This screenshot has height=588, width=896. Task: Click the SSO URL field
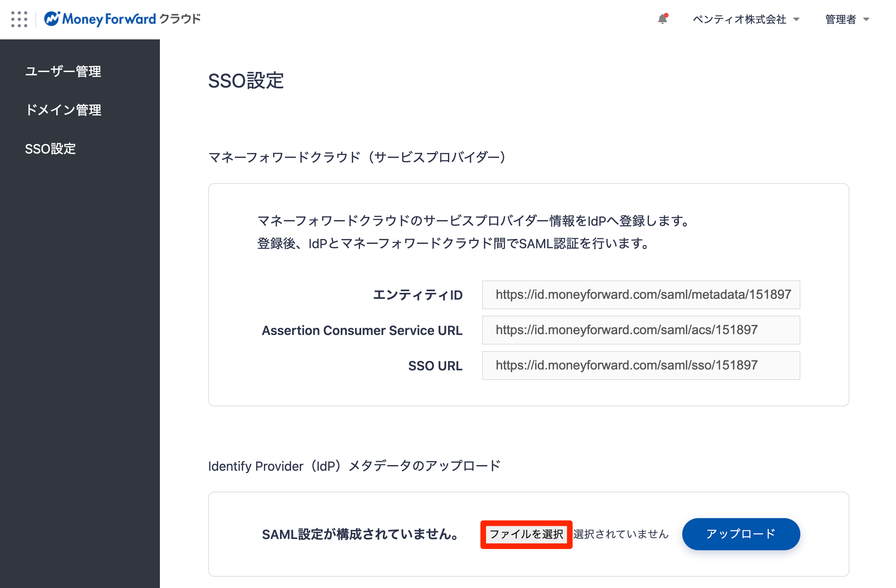(641, 365)
